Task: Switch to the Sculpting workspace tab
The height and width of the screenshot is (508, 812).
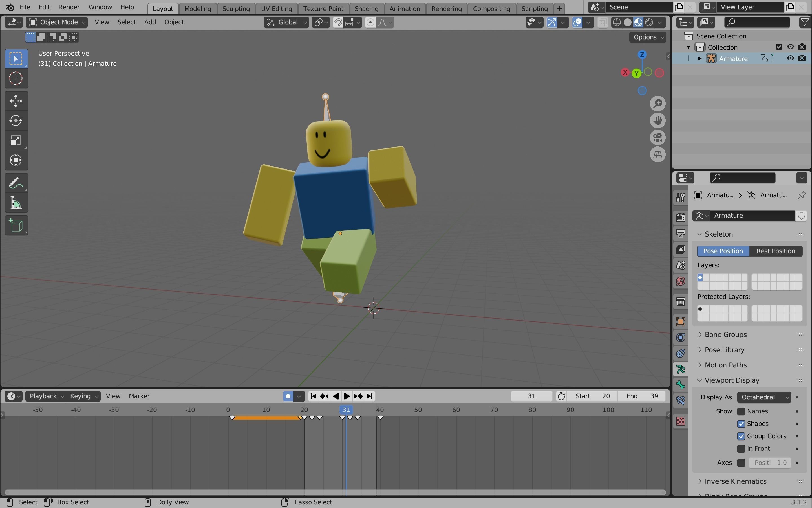Action: [236, 8]
